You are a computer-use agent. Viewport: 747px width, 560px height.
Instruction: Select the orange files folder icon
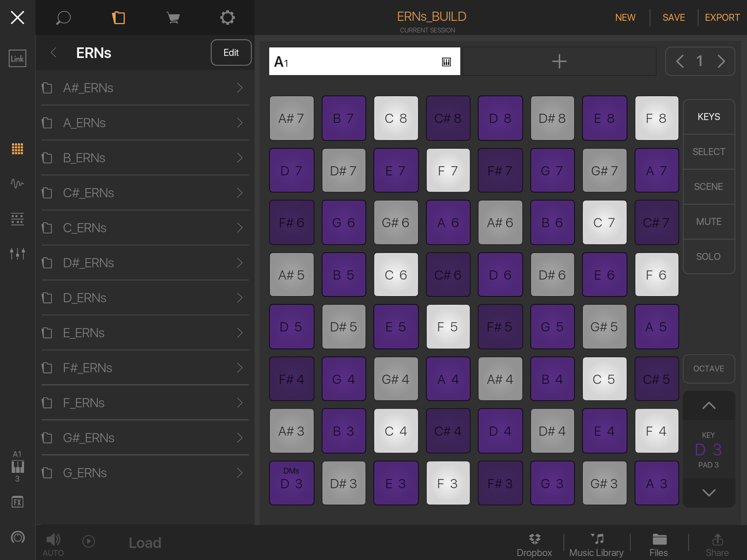click(x=118, y=17)
